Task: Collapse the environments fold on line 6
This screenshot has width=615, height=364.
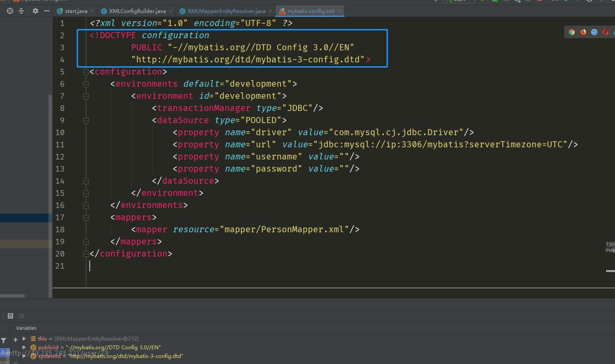Action: click(x=86, y=84)
